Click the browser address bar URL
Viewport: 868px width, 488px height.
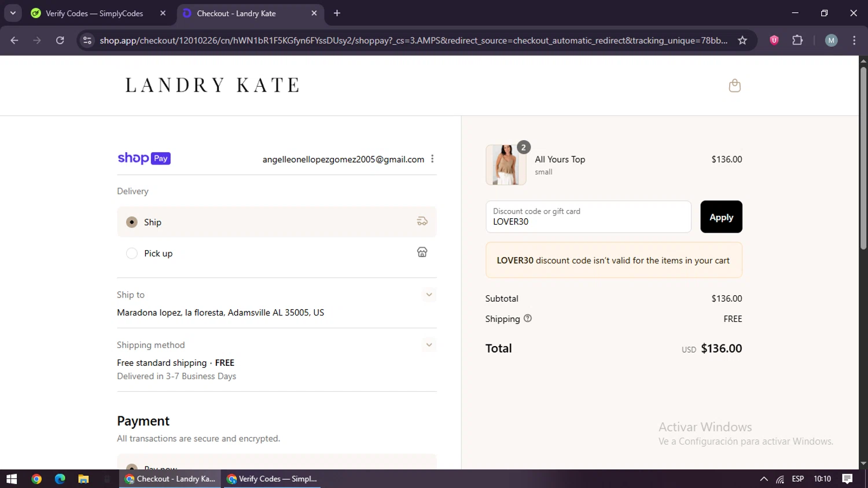pyautogui.click(x=414, y=41)
